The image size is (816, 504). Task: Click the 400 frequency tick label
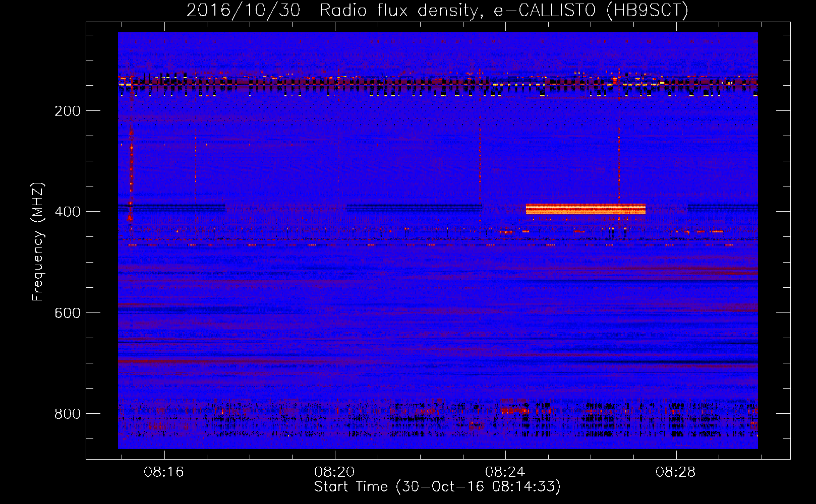[68, 212]
